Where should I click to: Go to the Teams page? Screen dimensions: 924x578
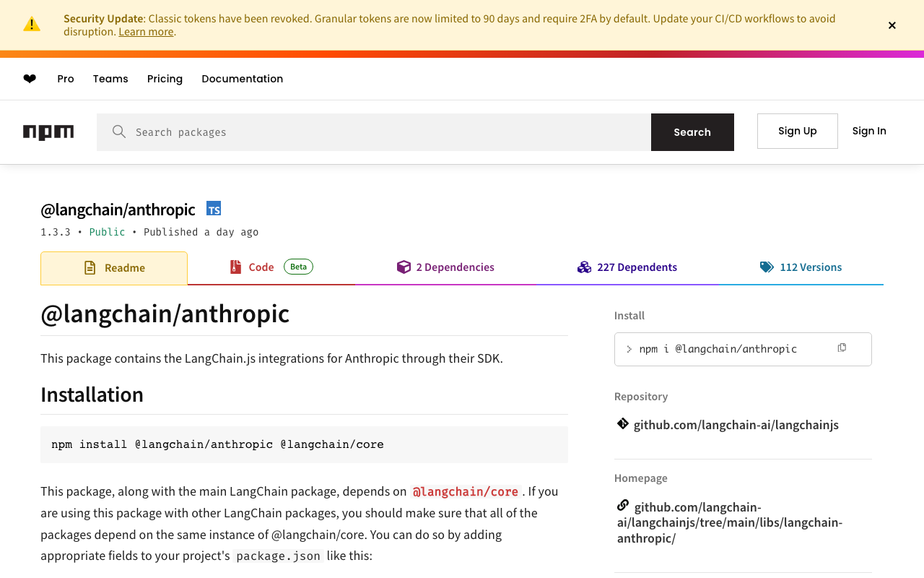coord(110,79)
